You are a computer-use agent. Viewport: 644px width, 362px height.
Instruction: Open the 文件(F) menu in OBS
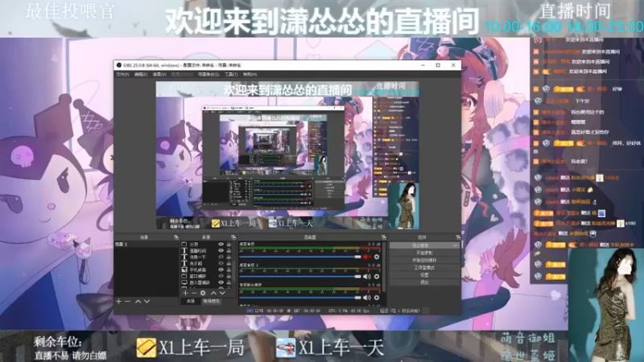(x=122, y=74)
